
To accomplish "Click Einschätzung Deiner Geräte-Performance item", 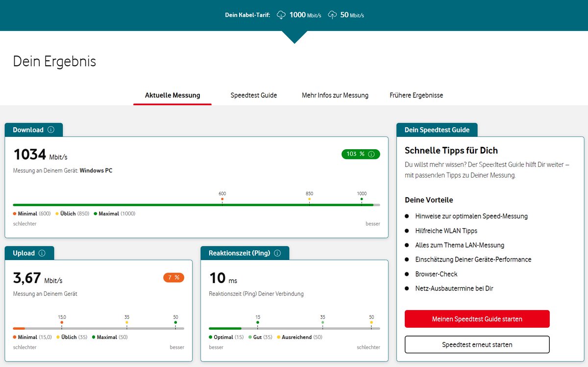I will pyautogui.click(x=473, y=260).
